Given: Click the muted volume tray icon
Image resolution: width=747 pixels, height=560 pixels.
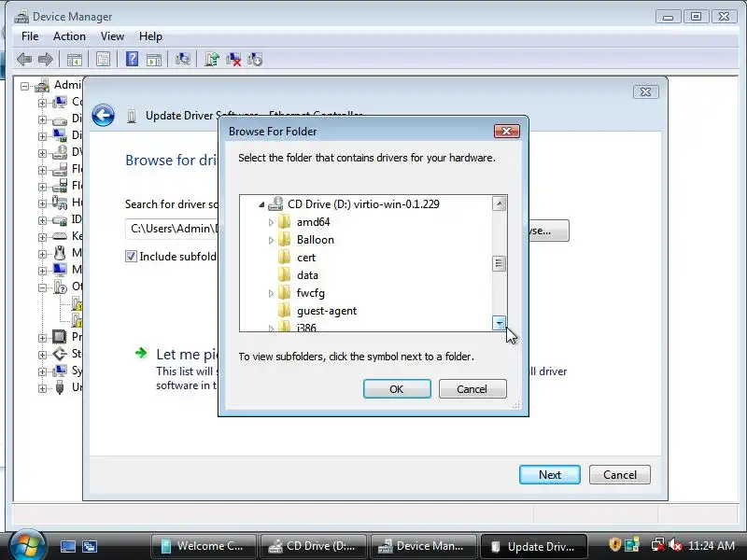Looking at the screenshot, I should click(x=674, y=545).
